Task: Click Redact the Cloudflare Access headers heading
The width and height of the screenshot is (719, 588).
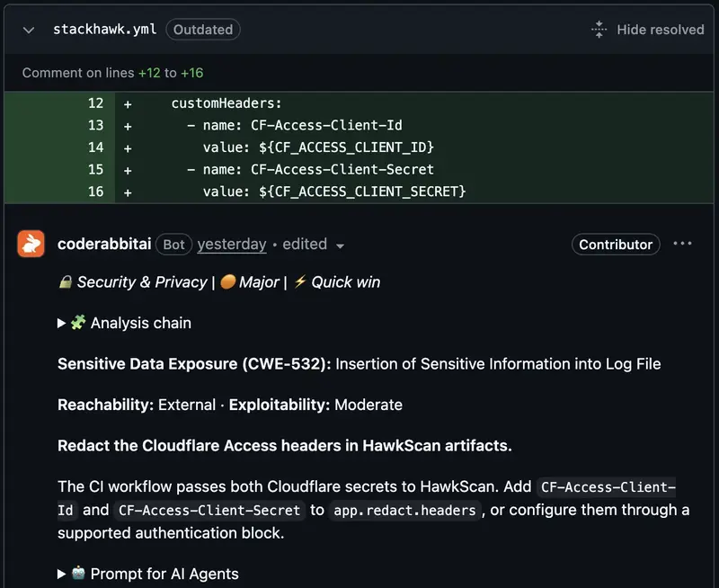Action: tap(285, 445)
